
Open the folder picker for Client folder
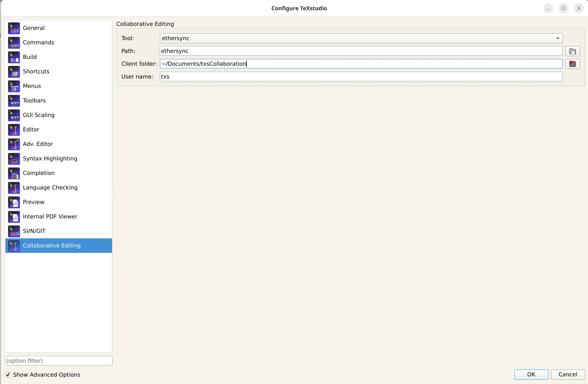pos(573,64)
